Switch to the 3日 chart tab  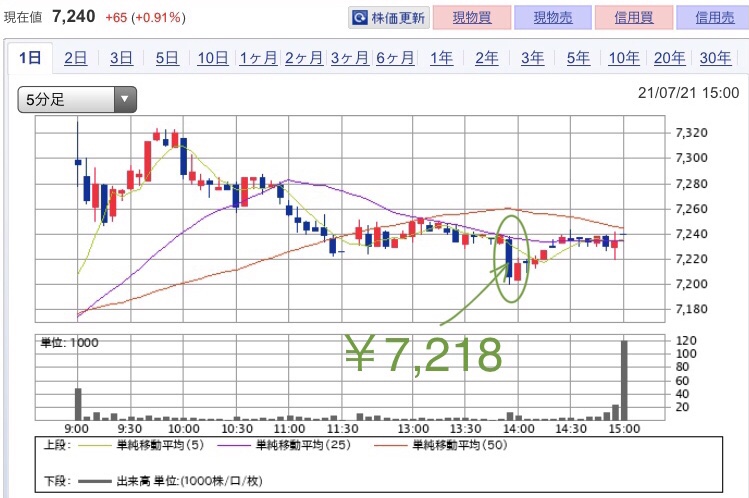pos(121,58)
